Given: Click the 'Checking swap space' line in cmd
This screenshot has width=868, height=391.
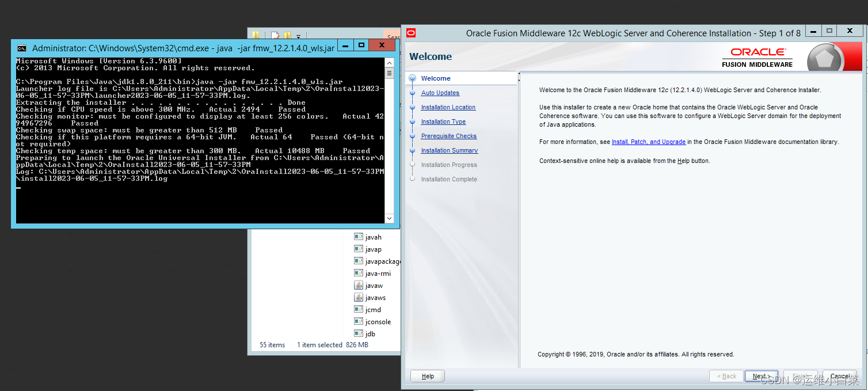Looking at the screenshot, I should pyautogui.click(x=149, y=130).
